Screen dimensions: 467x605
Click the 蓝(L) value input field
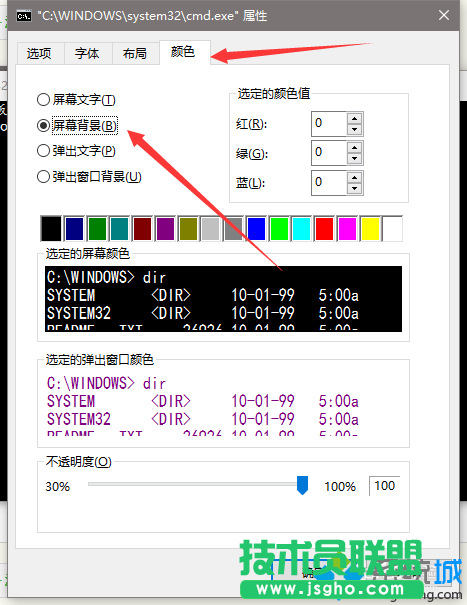click(329, 183)
